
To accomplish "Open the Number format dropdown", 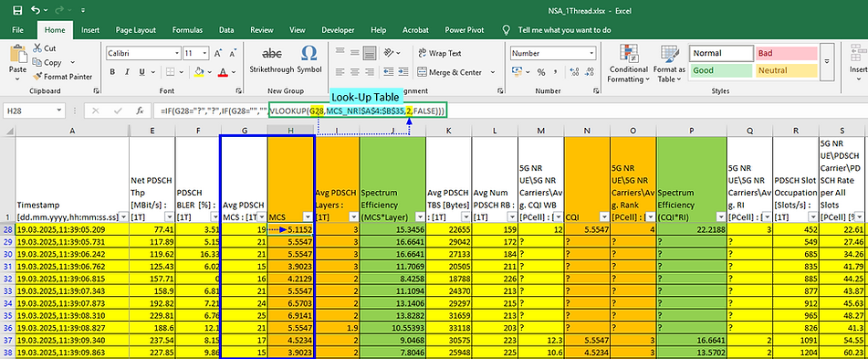I will click(591, 54).
